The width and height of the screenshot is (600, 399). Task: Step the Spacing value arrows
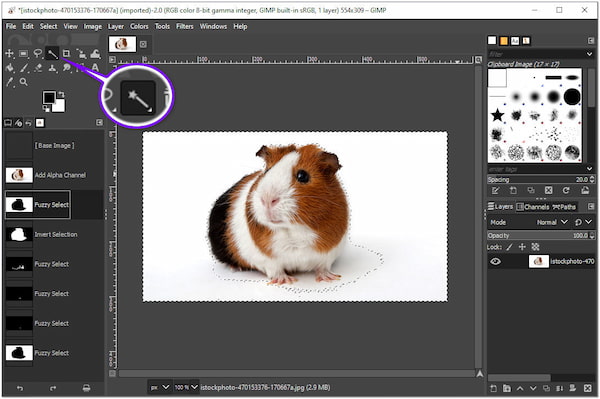[x=593, y=179]
